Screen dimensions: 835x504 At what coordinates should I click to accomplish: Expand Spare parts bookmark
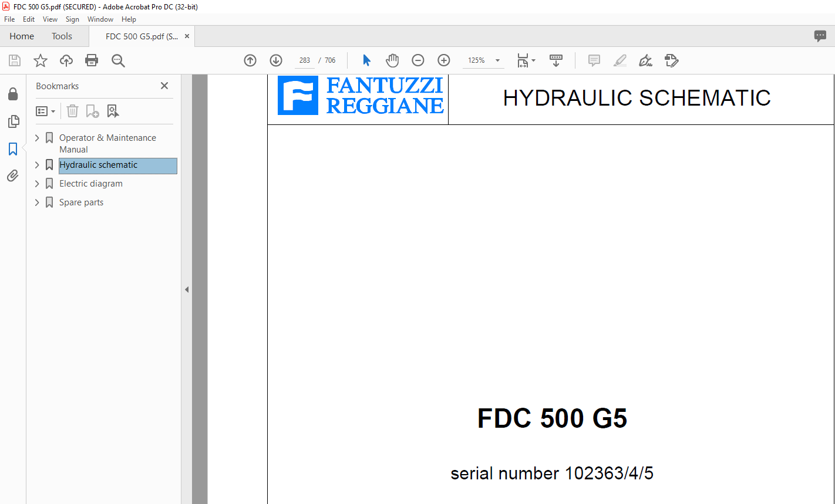pos(38,202)
